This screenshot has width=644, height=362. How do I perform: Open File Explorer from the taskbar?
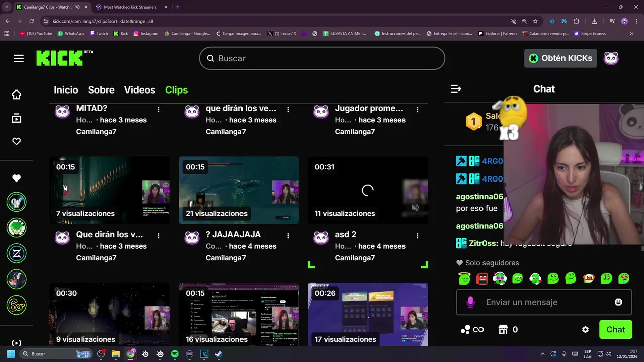116,354
